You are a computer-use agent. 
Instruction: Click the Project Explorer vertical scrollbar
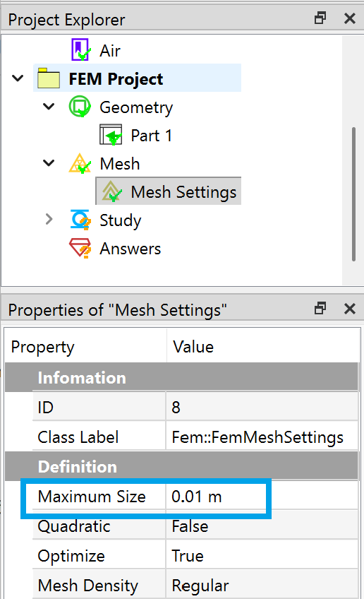point(353,194)
